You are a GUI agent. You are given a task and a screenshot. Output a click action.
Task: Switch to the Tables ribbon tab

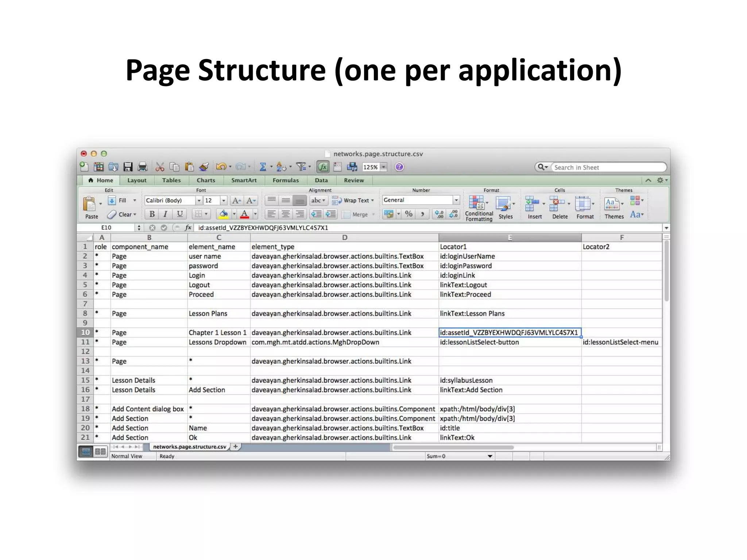point(171,180)
